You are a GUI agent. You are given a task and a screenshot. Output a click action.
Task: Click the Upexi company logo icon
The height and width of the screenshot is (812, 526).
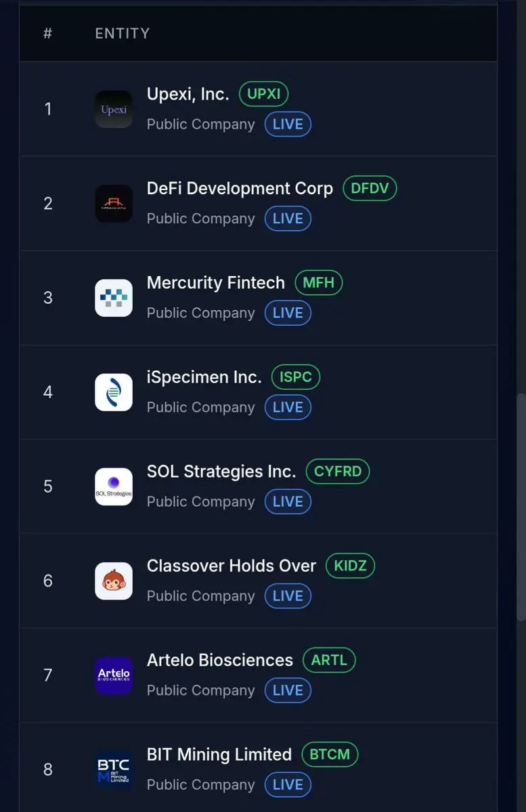[114, 109]
